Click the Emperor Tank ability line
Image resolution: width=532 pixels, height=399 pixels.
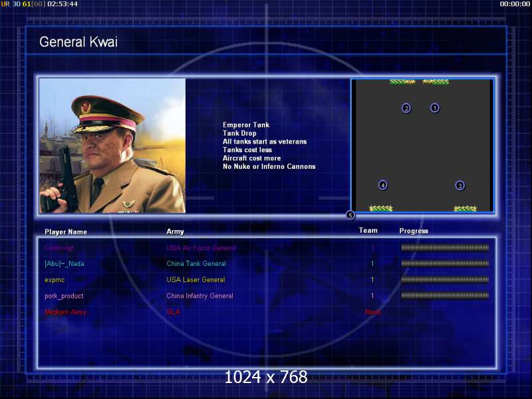coord(246,125)
